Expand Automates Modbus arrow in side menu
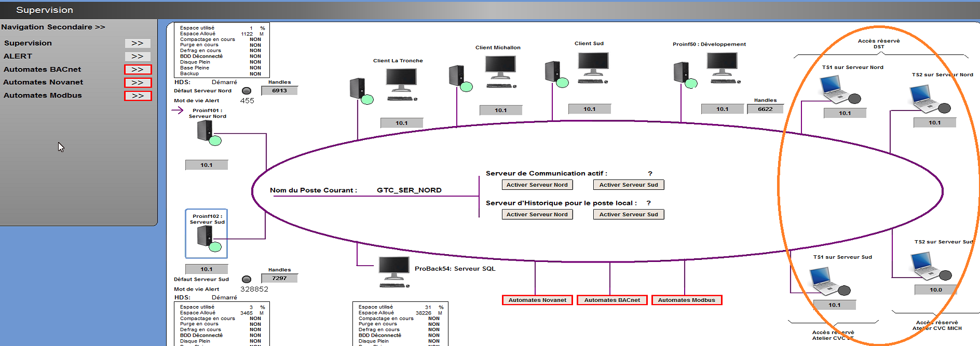This screenshot has height=346, width=980. 138,96
